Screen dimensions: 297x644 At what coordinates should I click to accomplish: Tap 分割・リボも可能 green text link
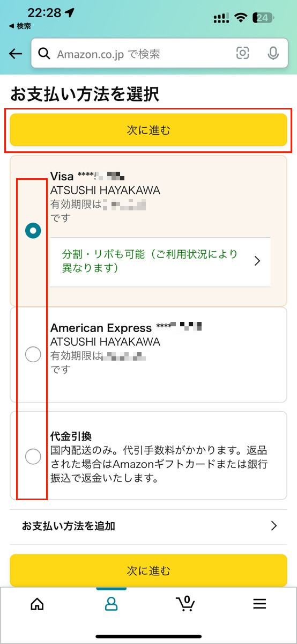tap(150, 261)
